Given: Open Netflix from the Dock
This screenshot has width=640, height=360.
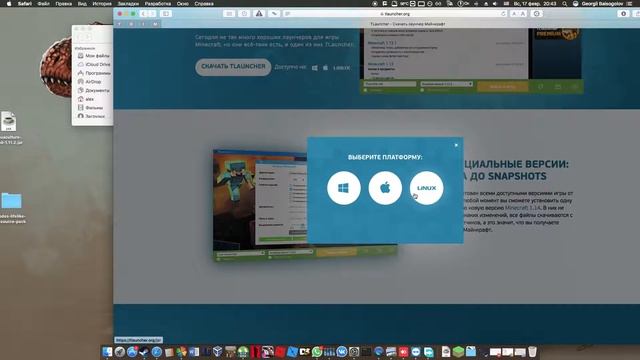Looking at the screenshot, I should point(256,352).
